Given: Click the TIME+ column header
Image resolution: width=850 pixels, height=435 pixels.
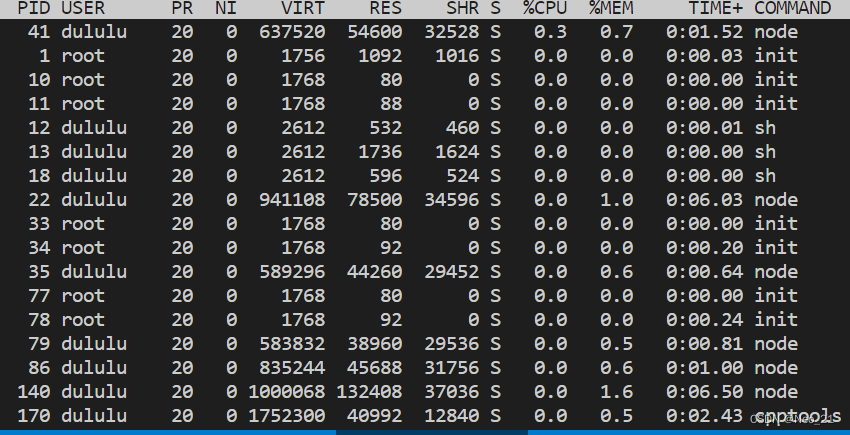Looking at the screenshot, I should pyautogui.click(x=716, y=8).
